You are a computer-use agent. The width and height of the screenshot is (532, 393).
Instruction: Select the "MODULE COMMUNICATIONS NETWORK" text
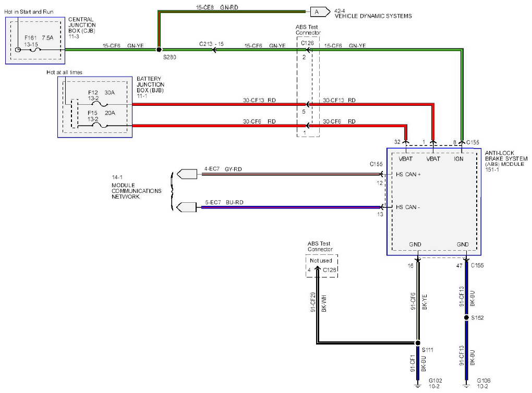[137, 191]
